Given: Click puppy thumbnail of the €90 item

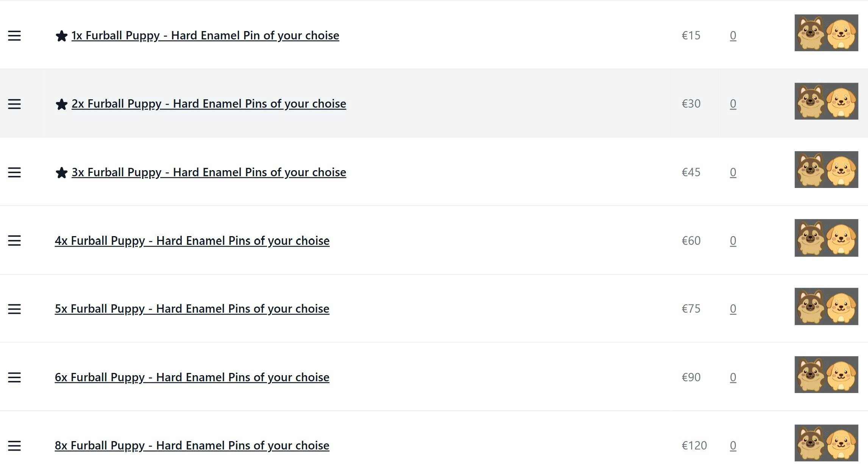Looking at the screenshot, I should (x=826, y=374).
